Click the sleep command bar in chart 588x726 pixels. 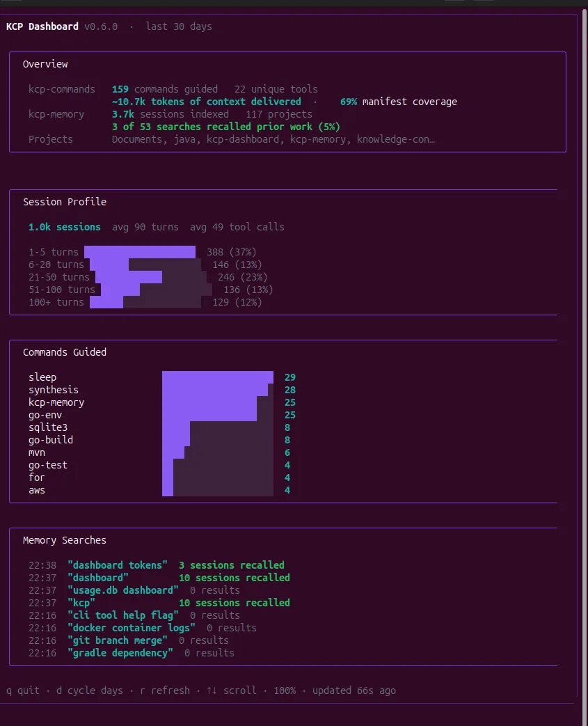[218, 377]
